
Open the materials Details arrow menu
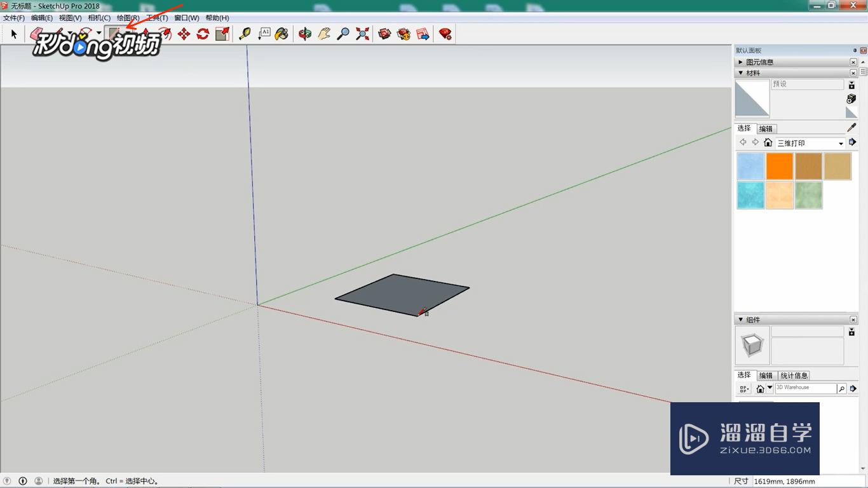pos(853,142)
